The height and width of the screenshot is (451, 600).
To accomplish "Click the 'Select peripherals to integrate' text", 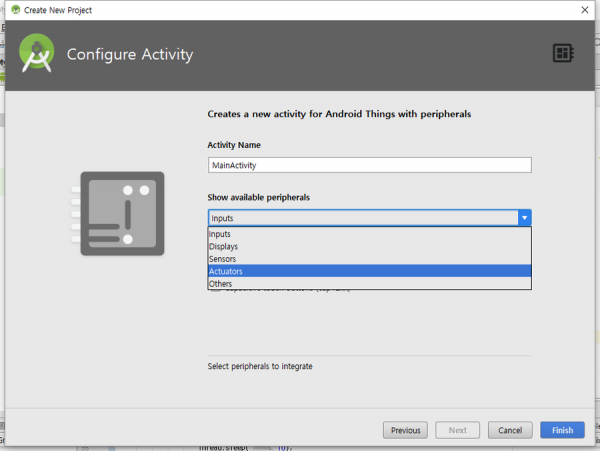I will pyautogui.click(x=260, y=366).
